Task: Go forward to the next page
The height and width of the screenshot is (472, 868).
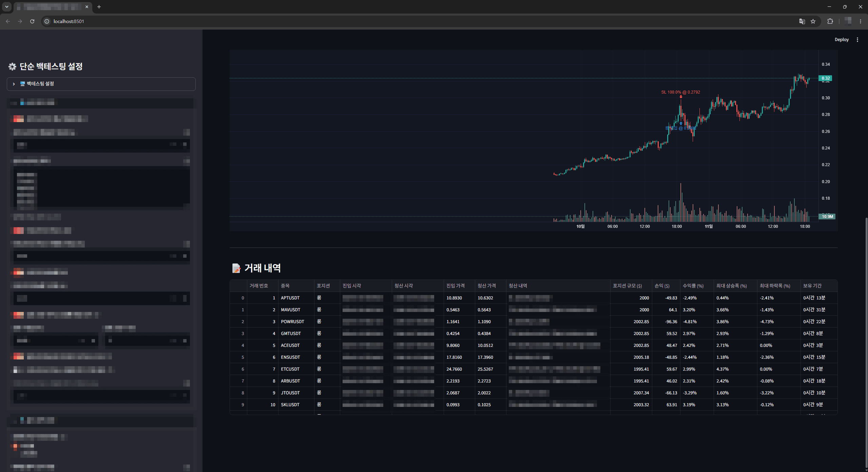Action: coord(20,21)
